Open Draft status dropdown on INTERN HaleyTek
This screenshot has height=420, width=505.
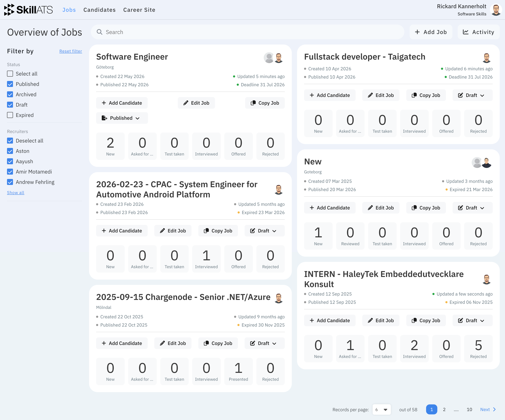472,320
